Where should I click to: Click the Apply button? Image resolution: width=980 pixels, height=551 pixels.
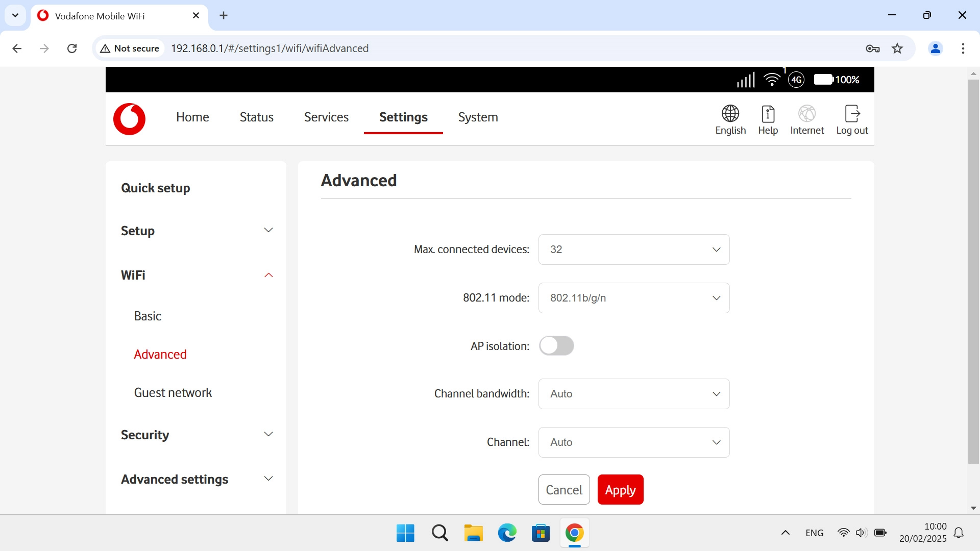620,489
